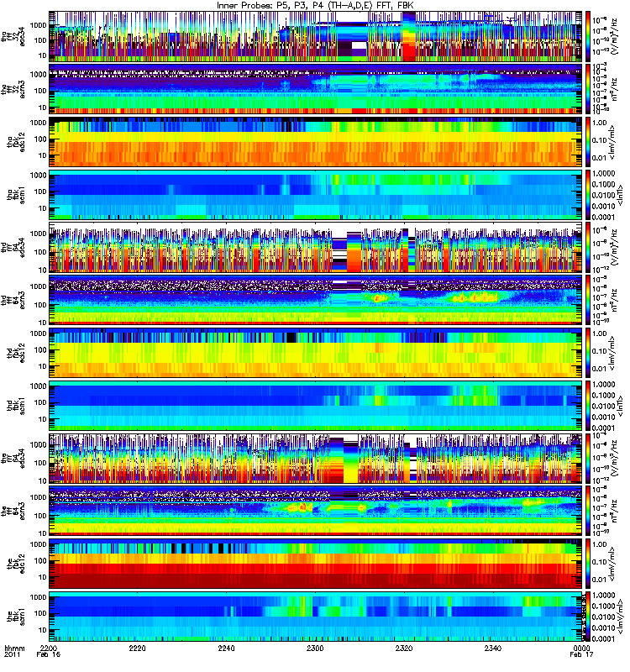Select the tha fff 32 scm3 spectrogram panel
Viewport: 630px width, 672px height.
(x=316, y=90)
